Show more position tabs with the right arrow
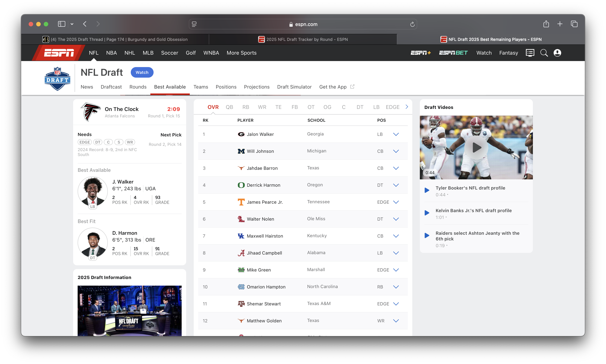Viewport: 606px width, 364px height. (x=407, y=107)
